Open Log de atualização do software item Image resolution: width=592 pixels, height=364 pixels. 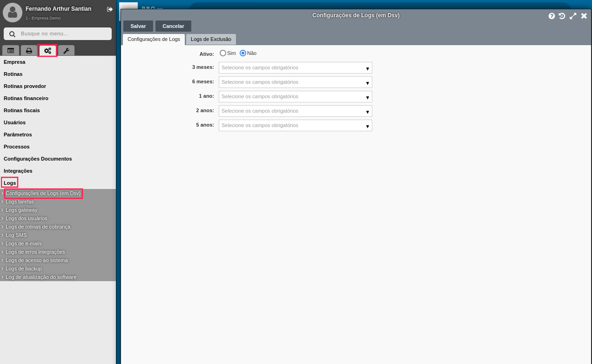(41, 277)
